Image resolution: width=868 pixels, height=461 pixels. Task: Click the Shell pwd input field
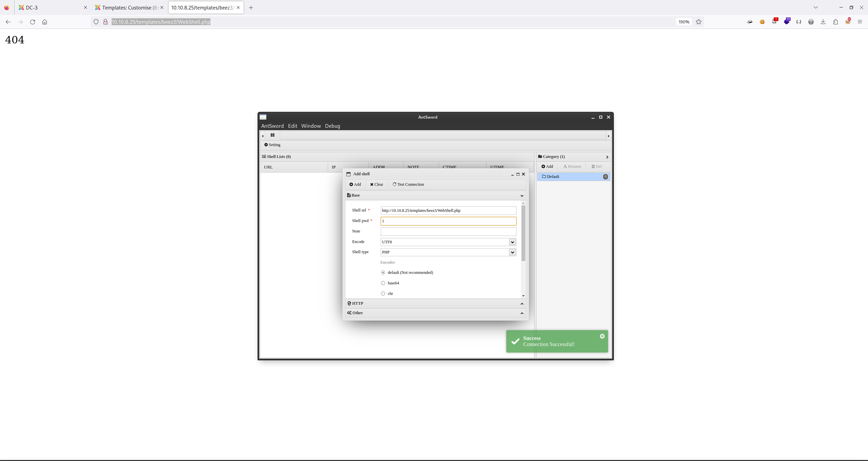coord(448,221)
